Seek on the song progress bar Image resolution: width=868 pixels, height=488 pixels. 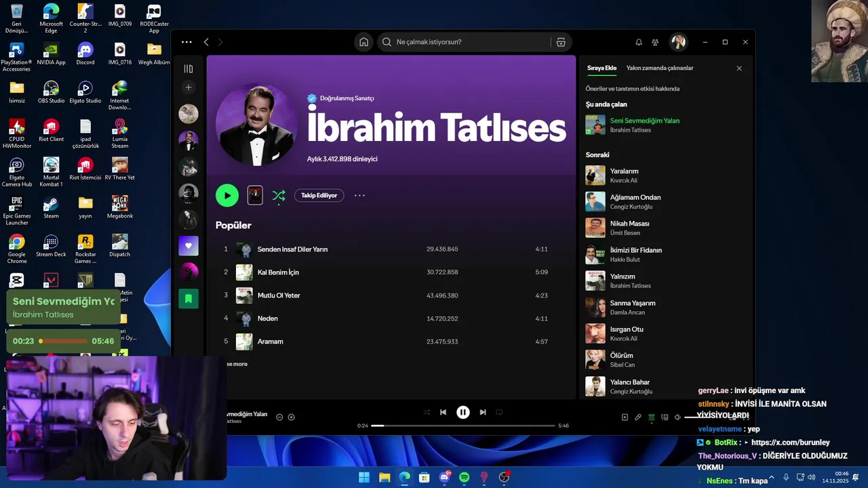point(463,426)
